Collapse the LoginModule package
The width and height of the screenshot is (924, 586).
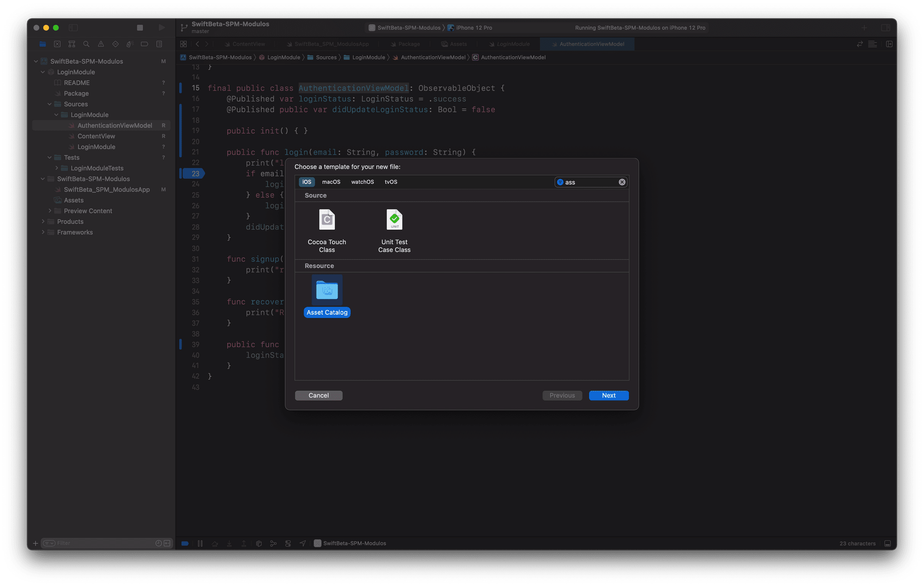(43, 72)
